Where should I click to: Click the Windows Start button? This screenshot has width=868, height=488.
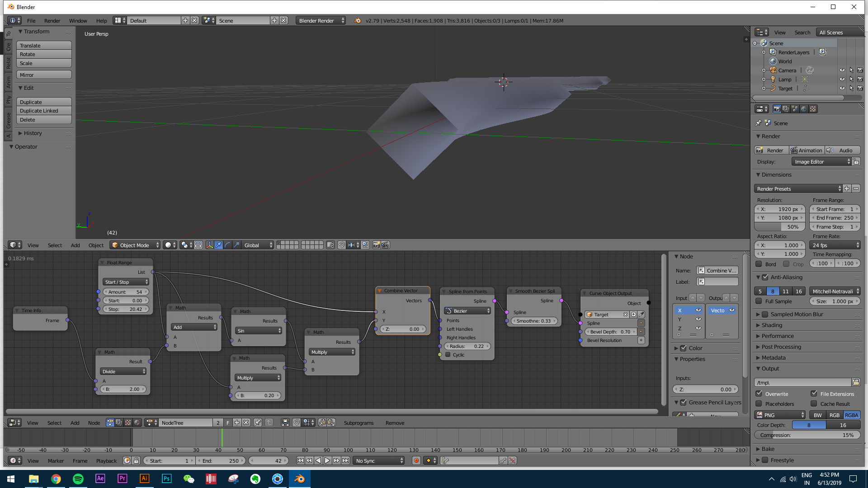11,479
